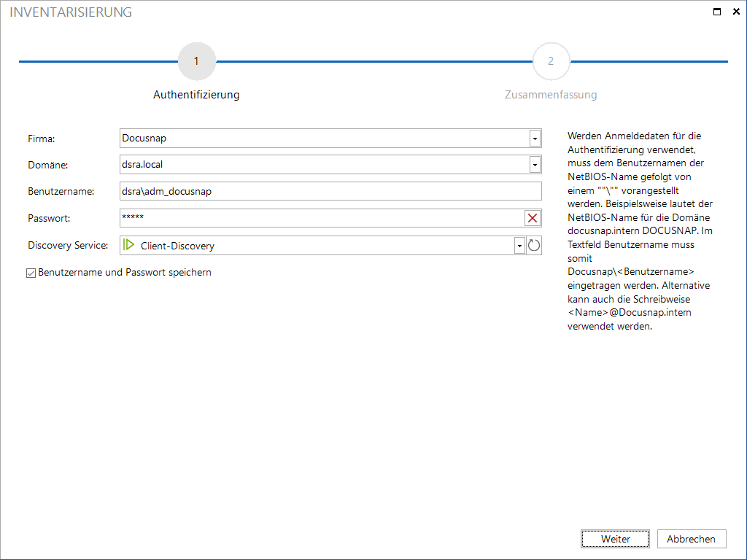This screenshot has width=747, height=560.
Task: Click the Client-Discovery selection text
Action: [x=178, y=246]
